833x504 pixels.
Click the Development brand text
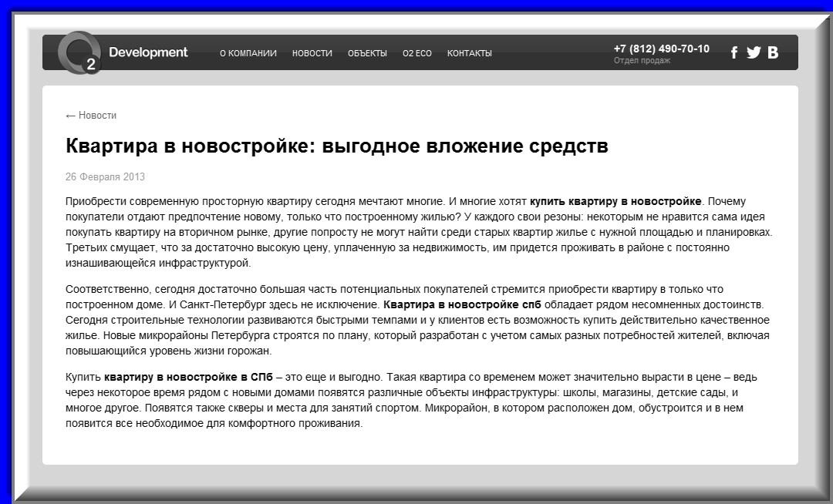tap(148, 52)
